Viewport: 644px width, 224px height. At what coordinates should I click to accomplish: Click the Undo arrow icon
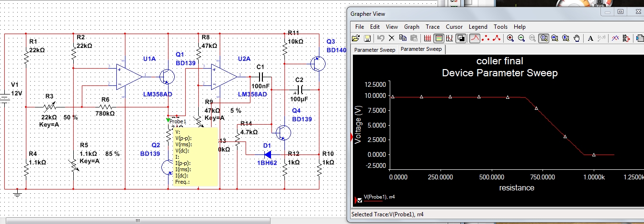click(x=381, y=38)
